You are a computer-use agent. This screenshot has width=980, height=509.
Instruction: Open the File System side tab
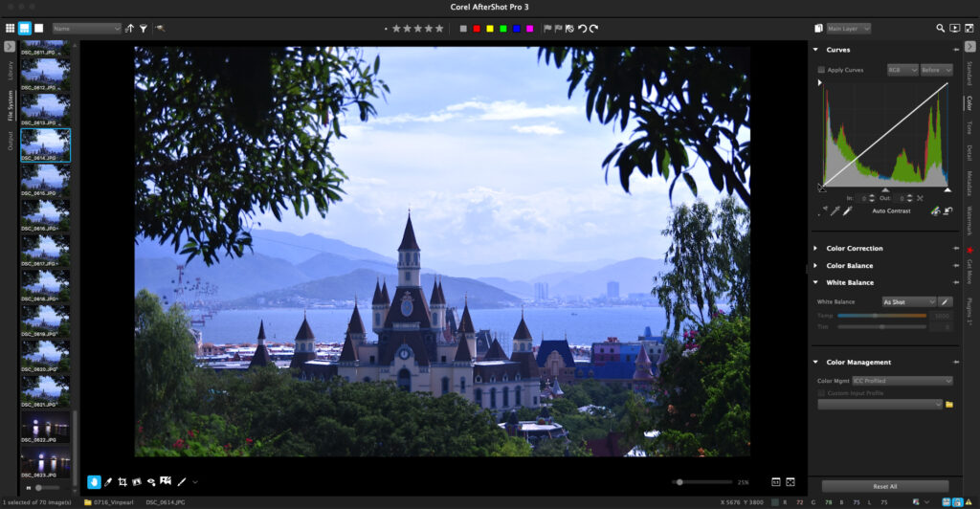[x=10, y=105]
